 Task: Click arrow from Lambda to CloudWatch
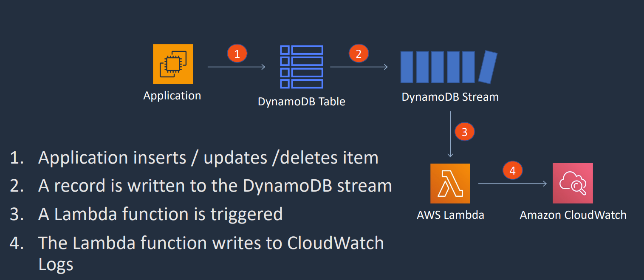pos(512,184)
